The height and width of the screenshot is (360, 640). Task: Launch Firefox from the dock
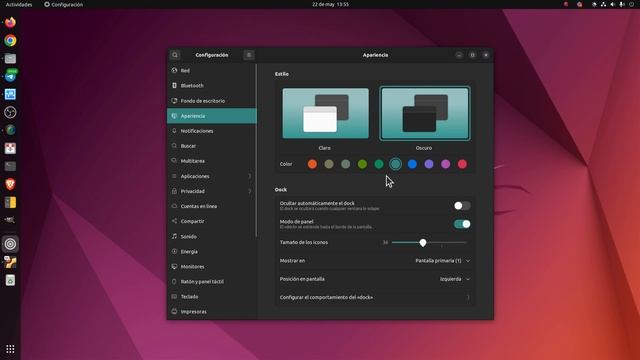pyautogui.click(x=10, y=22)
